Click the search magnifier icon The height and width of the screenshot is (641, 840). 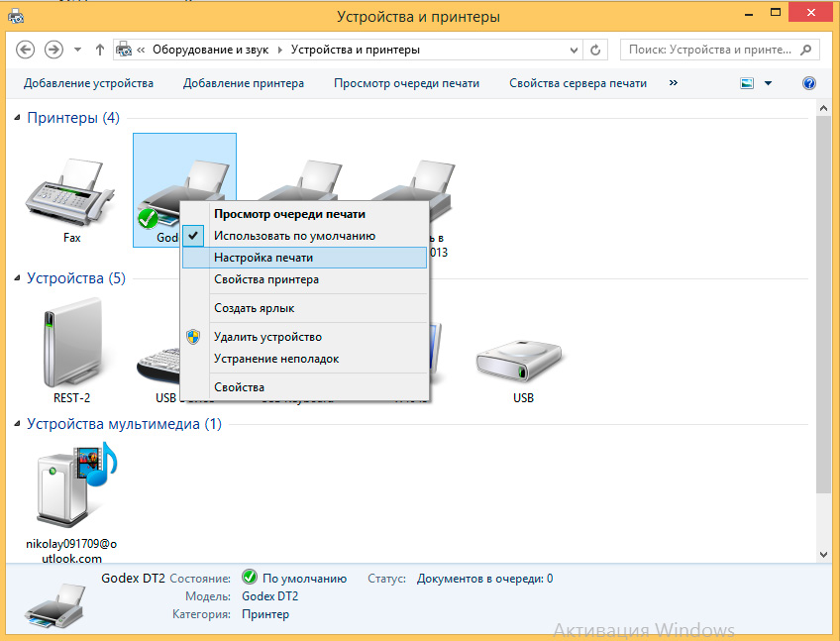(805, 50)
